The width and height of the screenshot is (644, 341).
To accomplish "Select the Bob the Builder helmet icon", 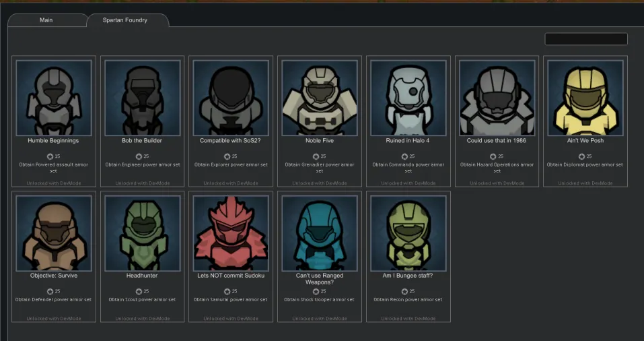I will pos(142,98).
